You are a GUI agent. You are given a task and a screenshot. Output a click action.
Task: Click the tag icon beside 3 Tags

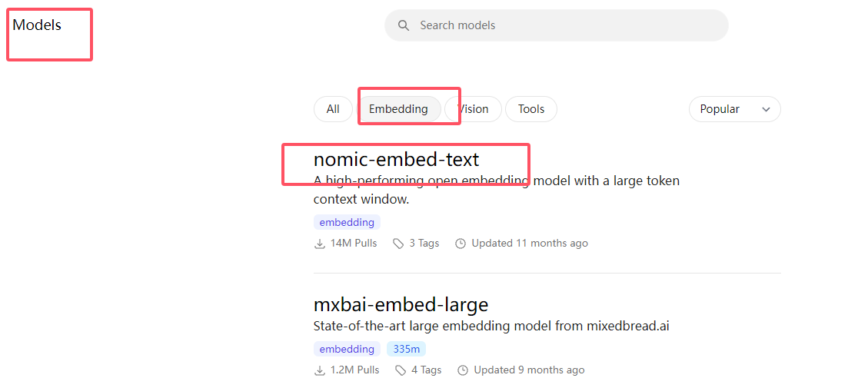(x=398, y=244)
